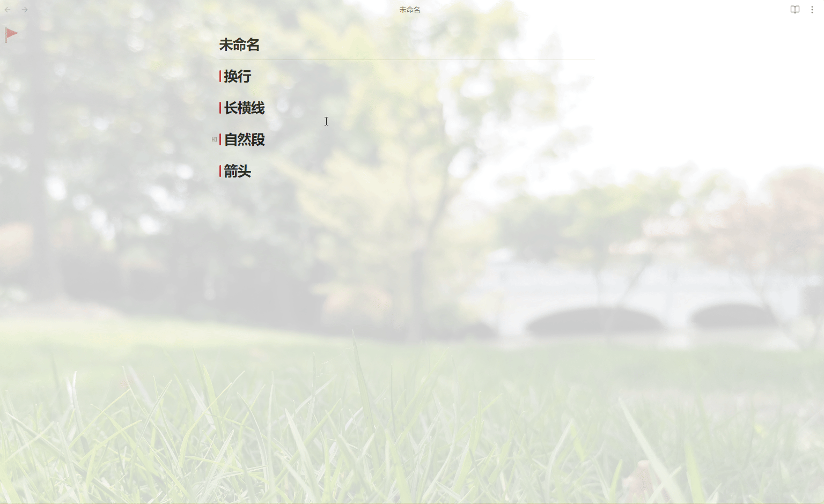
Task: Click the divider line under the title
Action: coord(407,60)
